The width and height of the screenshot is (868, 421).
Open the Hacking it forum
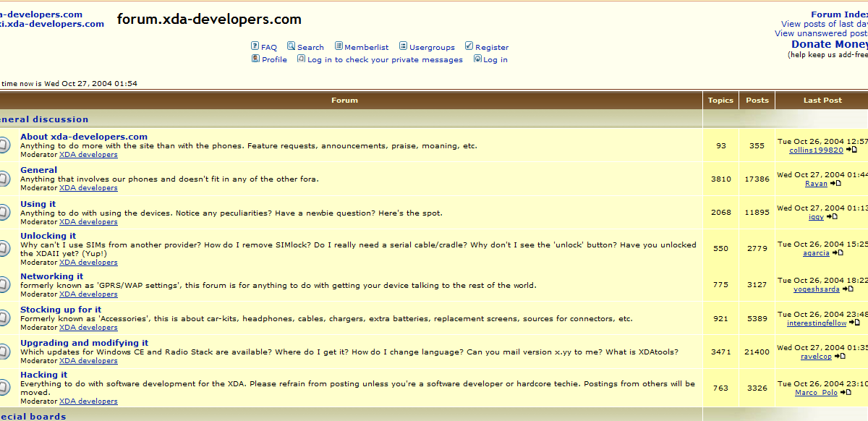pos(43,375)
